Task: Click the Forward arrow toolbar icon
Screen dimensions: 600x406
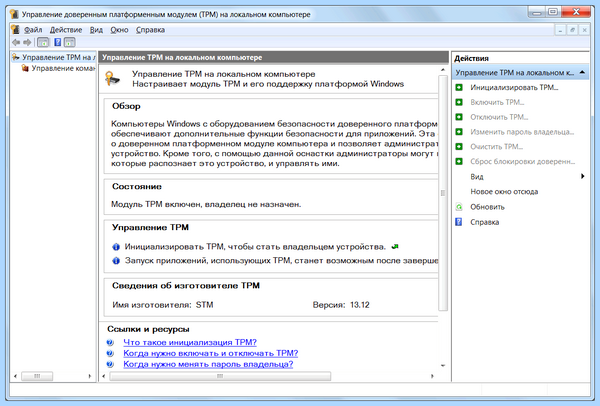Action: click(x=27, y=42)
